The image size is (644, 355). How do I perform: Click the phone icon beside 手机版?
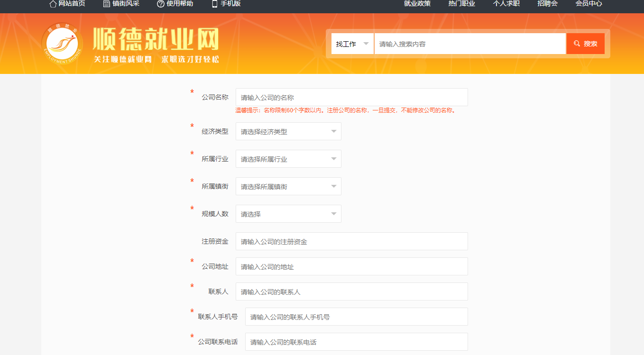click(x=214, y=4)
